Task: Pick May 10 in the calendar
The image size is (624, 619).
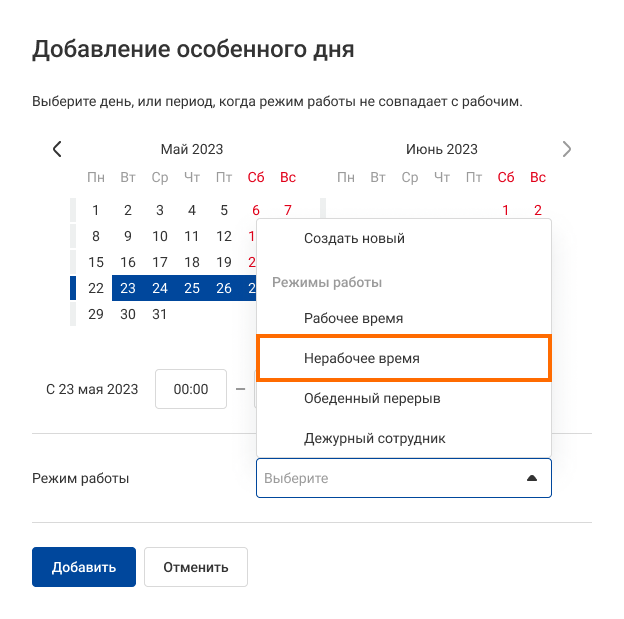Action: pyautogui.click(x=160, y=236)
